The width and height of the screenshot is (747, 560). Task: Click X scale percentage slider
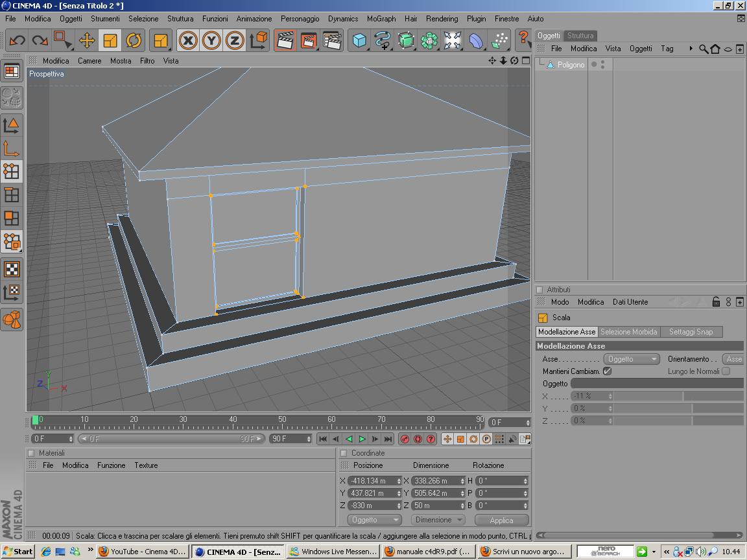[678, 396]
